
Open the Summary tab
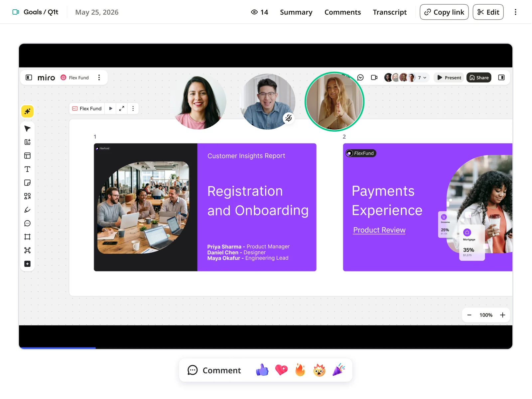(x=296, y=12)
